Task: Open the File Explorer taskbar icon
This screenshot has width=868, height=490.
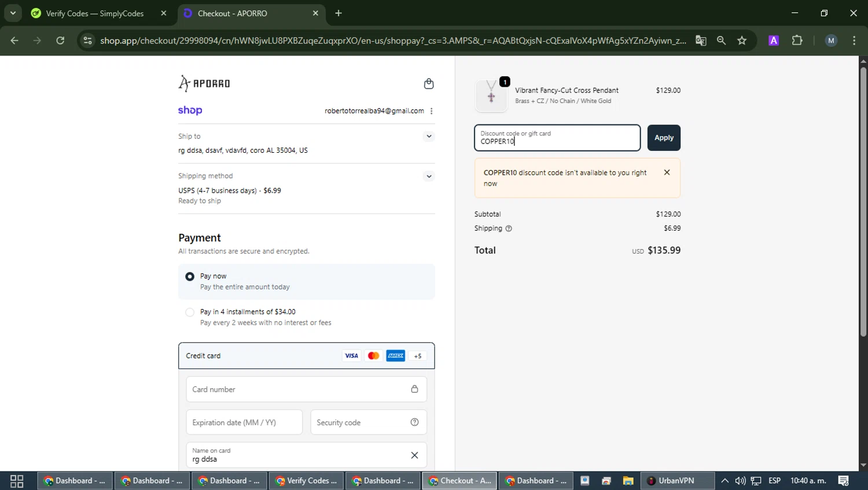Action: (x=628, y=481)
